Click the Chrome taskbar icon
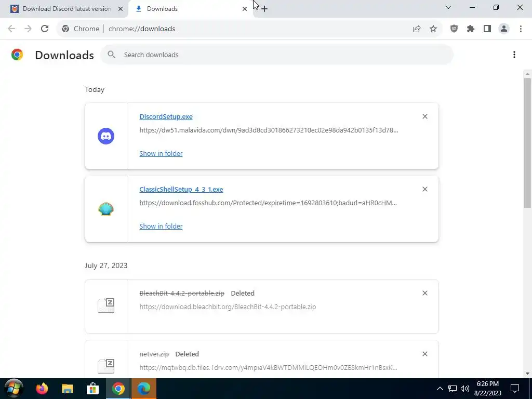The image size is (532, 399). [x=118, y=389]
